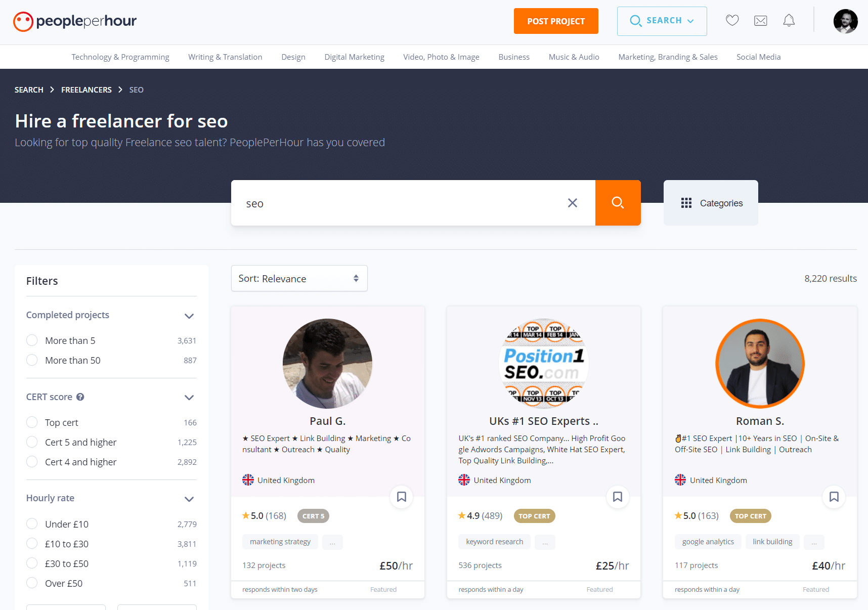The width and height of the screenshot is (868, 610).
Task: Click UK flag on UKs #1 SEO Experts card
Action: point(464,480)
